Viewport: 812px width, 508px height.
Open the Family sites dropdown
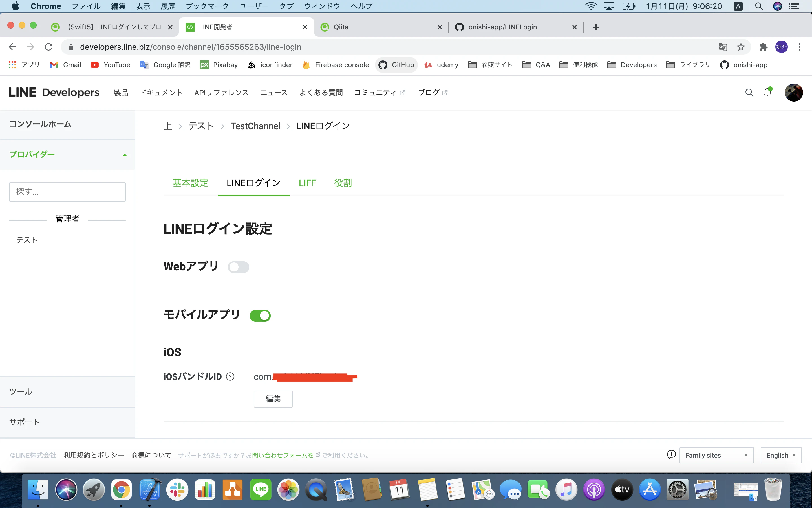(716, 455)
